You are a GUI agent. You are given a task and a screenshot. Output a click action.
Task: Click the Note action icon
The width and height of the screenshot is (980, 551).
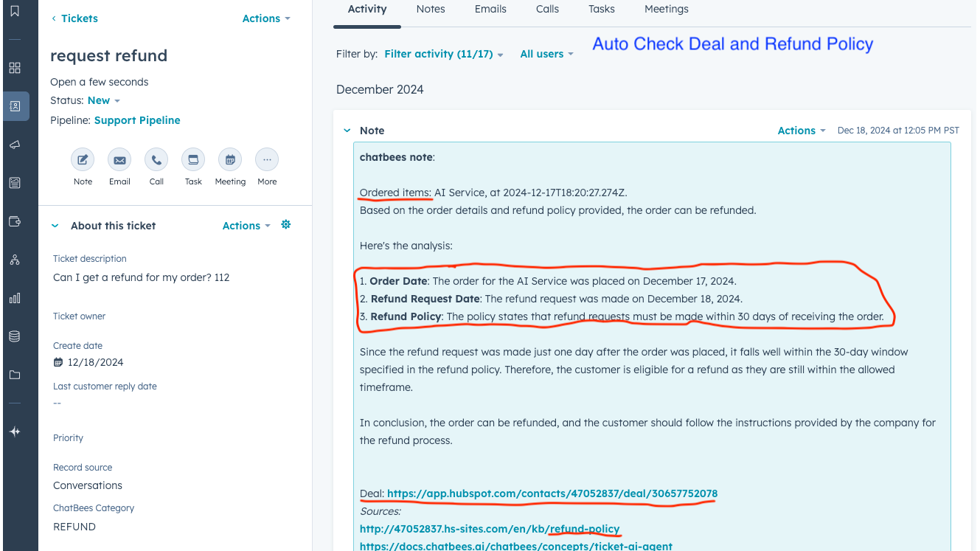83,160
